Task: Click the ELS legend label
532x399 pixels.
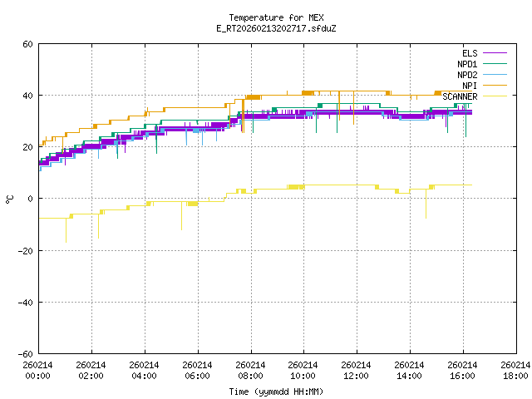Action: tap(469, 53)
